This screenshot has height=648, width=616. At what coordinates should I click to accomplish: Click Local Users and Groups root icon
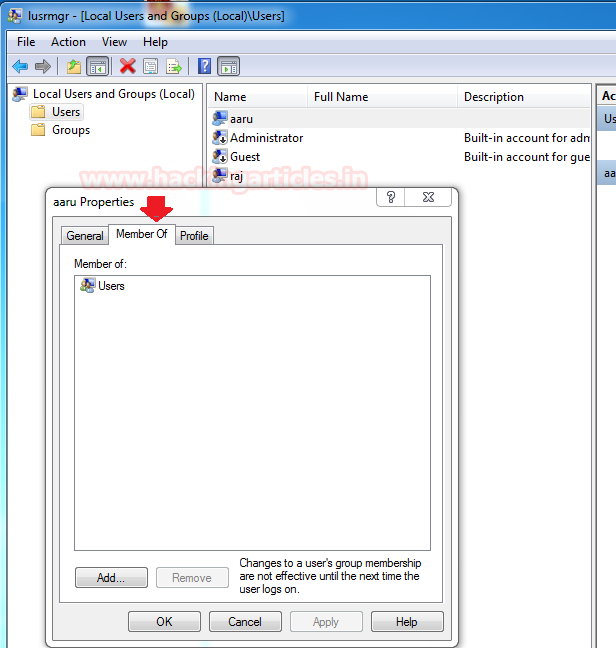tap(20, 94)
